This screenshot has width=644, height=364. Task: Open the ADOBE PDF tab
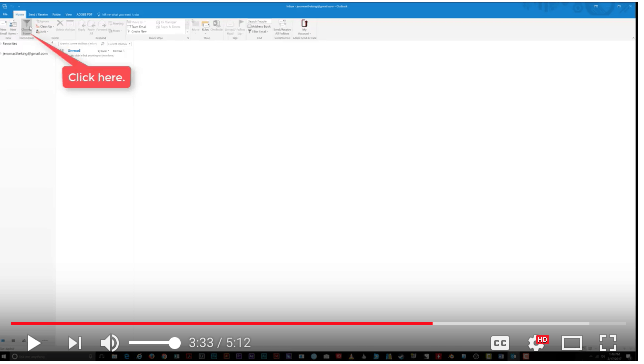point(84,14)
